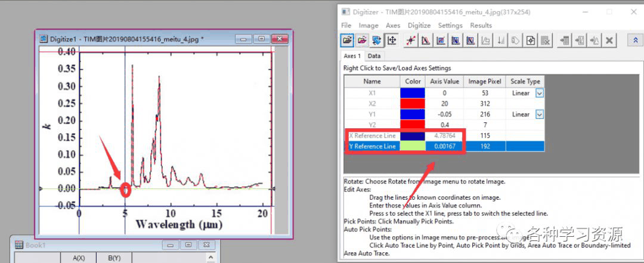Select the X Reference Line row name
644x263 pixels.
(372, 135)
